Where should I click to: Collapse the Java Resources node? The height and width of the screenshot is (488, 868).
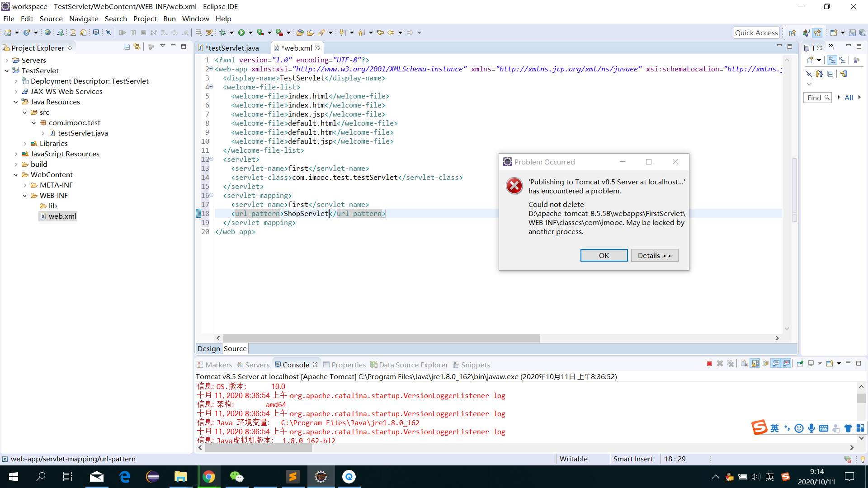pos(16,102)
